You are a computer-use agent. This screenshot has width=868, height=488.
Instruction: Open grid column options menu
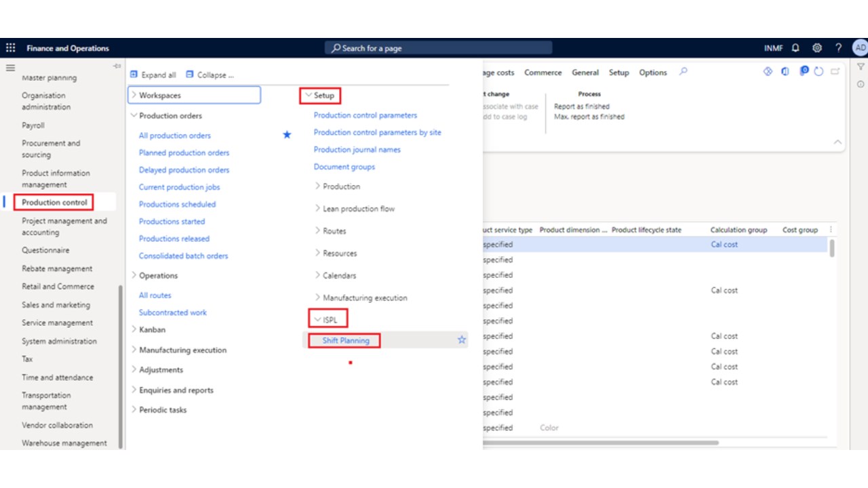point(832,230)
